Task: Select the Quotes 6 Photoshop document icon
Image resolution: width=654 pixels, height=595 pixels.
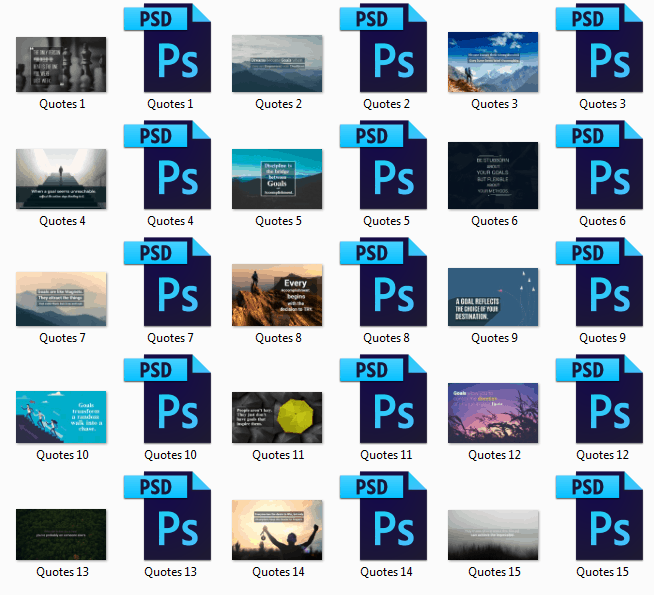Action: click(x=602, y=166)
